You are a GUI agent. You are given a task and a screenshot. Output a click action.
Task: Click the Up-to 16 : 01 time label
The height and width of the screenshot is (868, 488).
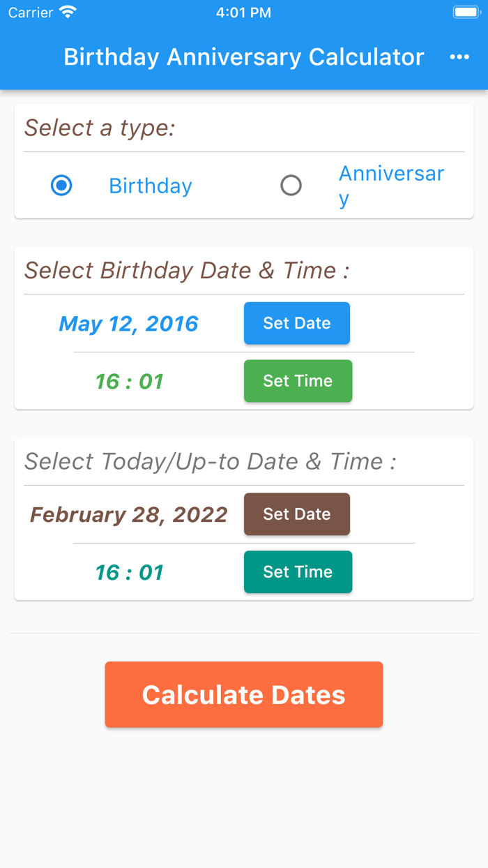[128, 571]
